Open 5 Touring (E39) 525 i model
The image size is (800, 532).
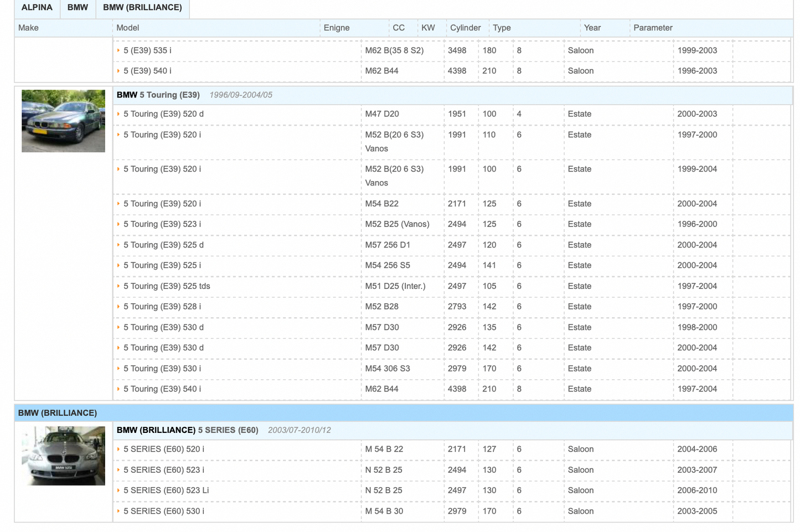(x=162, y=265)
